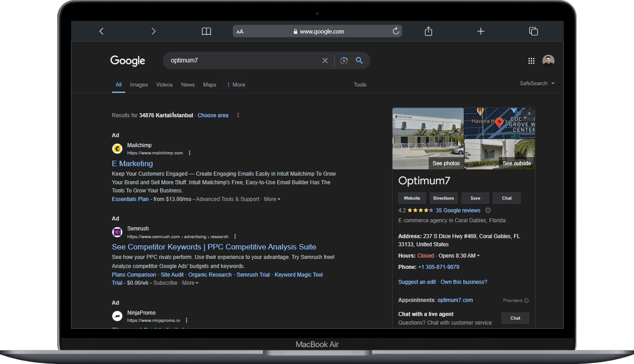Expand More in the Mailchimp ad
The image size is (634, 364).
[x=272, y=199]
